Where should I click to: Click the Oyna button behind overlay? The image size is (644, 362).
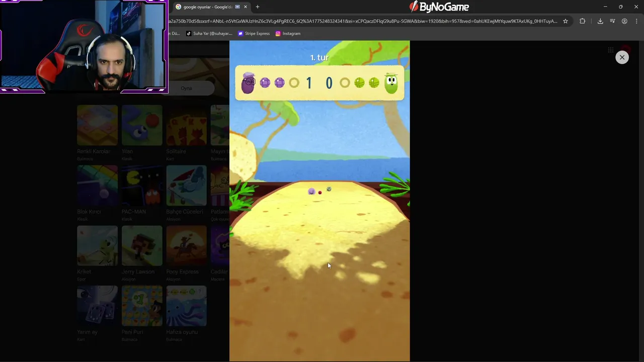click(x=186, y=88)
